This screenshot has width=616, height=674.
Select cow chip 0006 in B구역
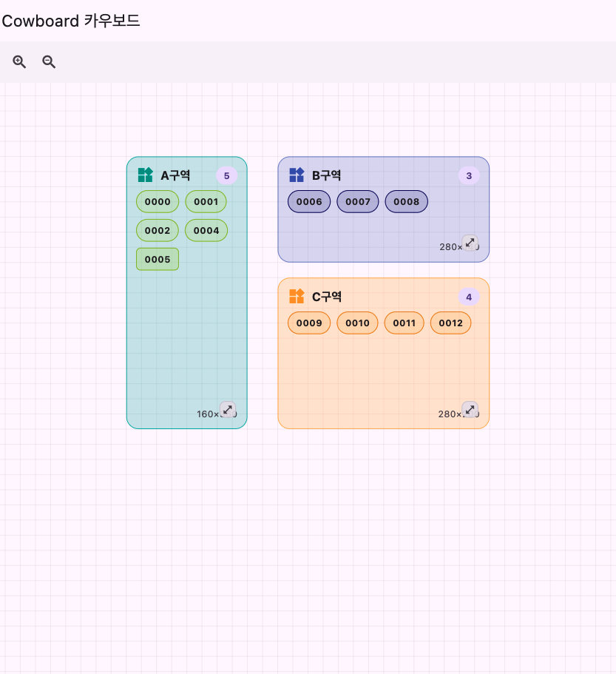(x=309, y=202)
